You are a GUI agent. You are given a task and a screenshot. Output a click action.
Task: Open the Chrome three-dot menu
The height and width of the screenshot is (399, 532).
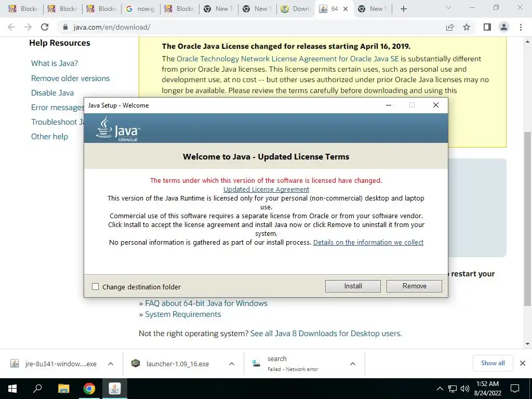[521, 27]
